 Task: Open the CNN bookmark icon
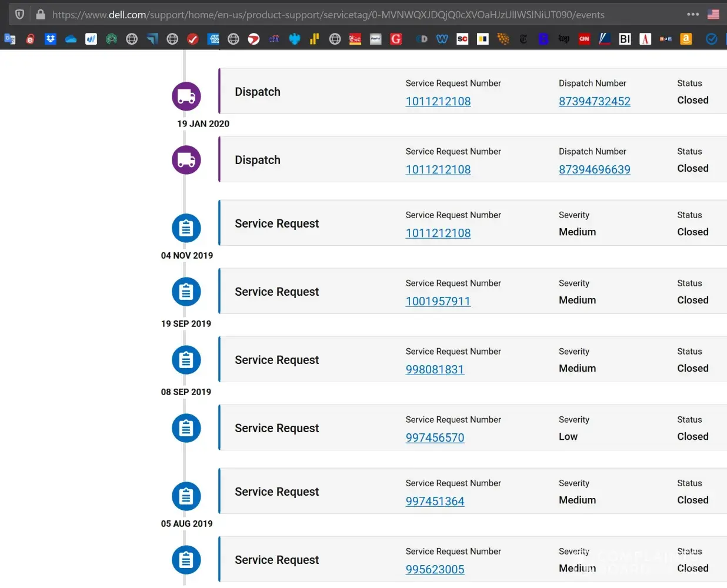click(x=584, y=39)
